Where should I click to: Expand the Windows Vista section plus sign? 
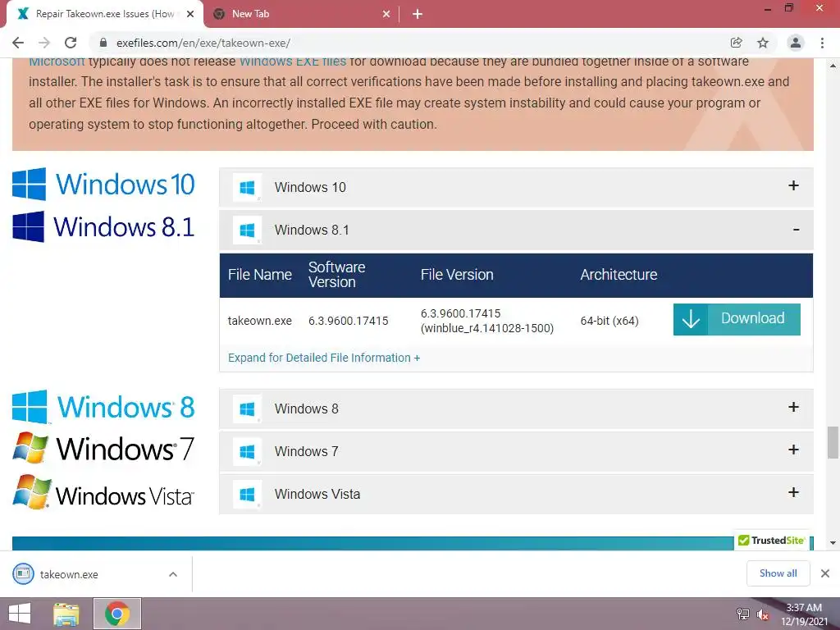[x=793, y=492]
